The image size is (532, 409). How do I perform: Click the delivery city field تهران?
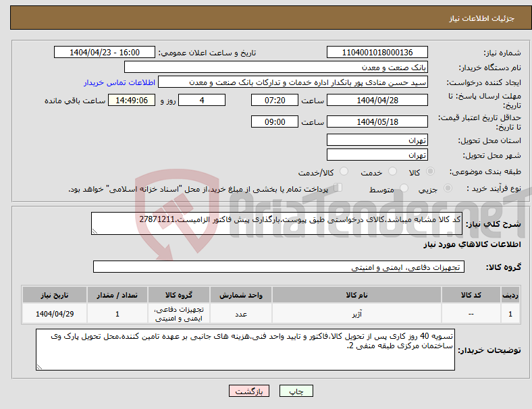coord(377,155)
